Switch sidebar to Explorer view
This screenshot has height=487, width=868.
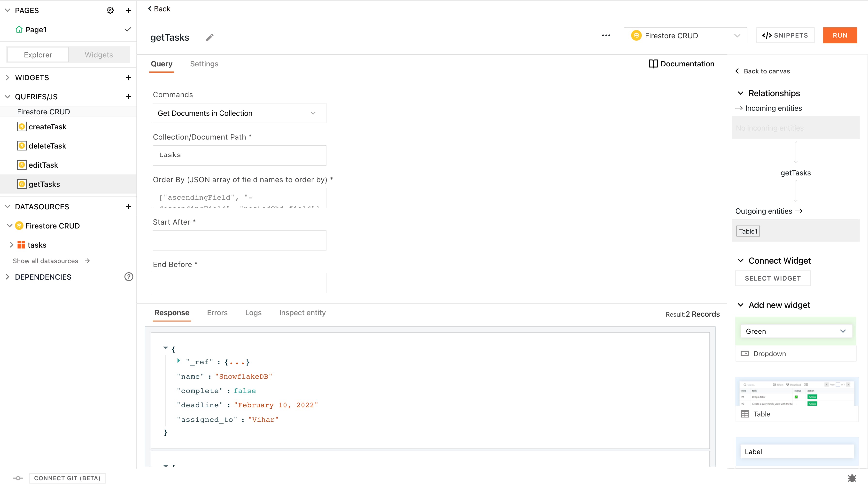click(38, 55)
